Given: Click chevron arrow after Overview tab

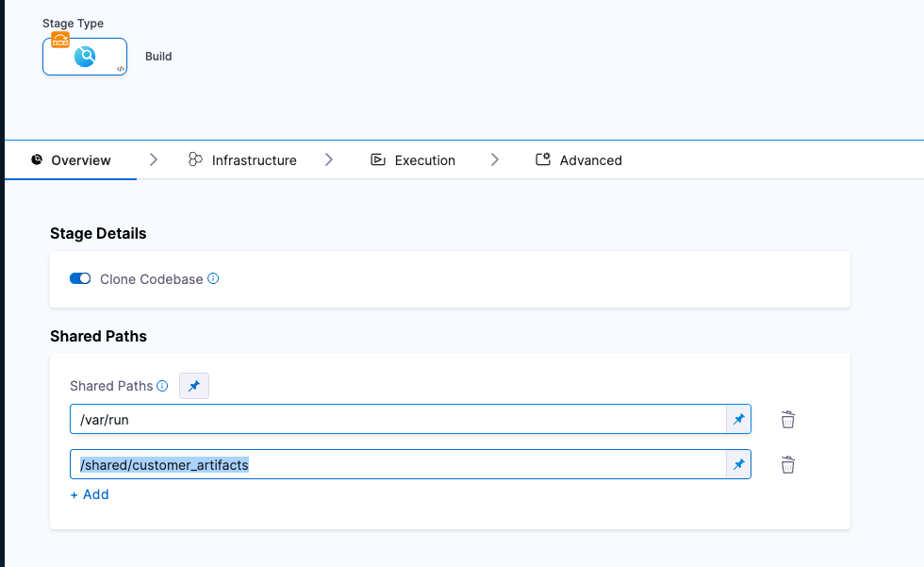Looking at the screenshot, I should (154, 160).
